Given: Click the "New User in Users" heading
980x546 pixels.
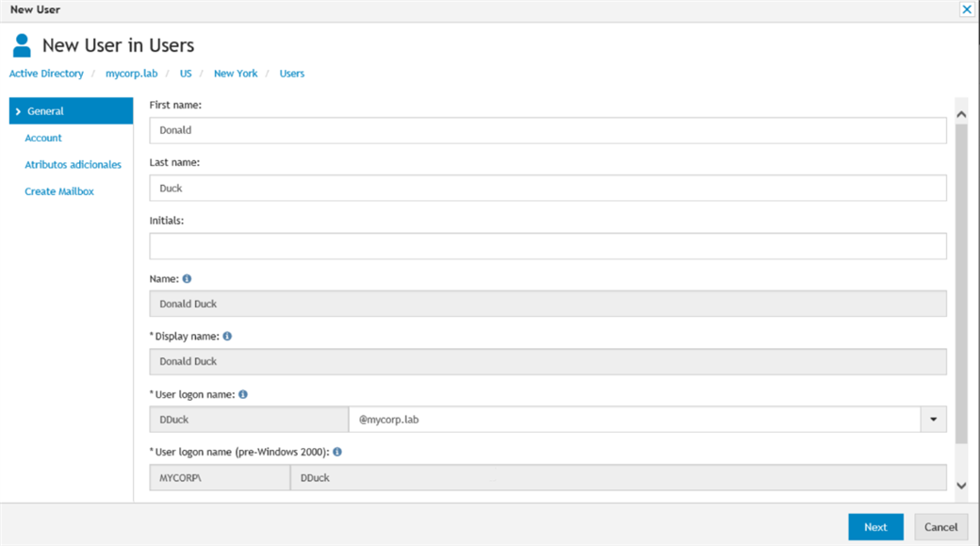Looking at the screenshot, I should [x=118, y=45].
